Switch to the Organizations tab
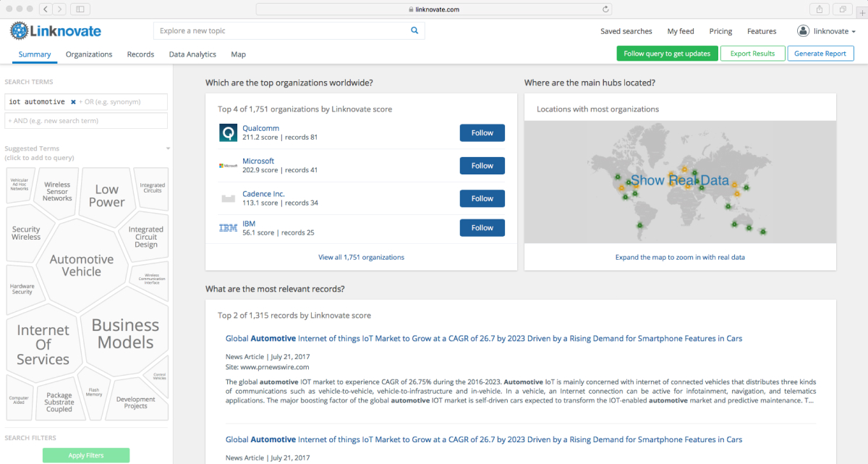Screen dimensions: 868x464 pyautogui.click(x=89, y=54)
